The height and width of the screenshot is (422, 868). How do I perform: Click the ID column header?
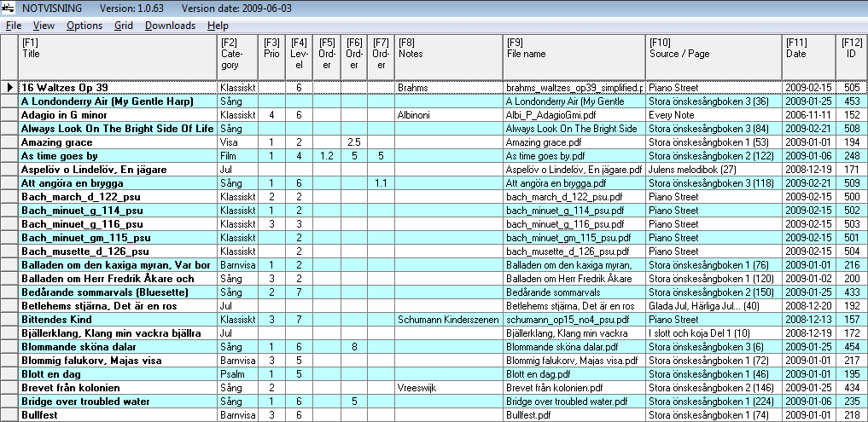851,55
